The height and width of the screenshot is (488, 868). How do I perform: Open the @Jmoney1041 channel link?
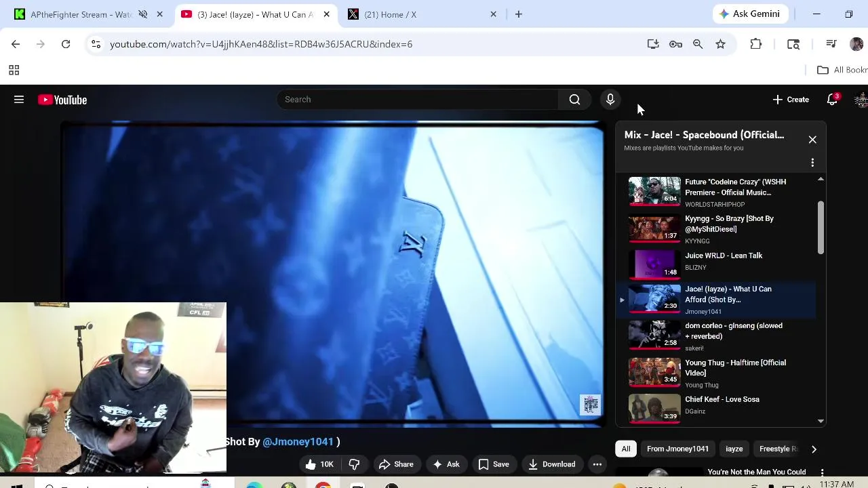tap(298, 442)
